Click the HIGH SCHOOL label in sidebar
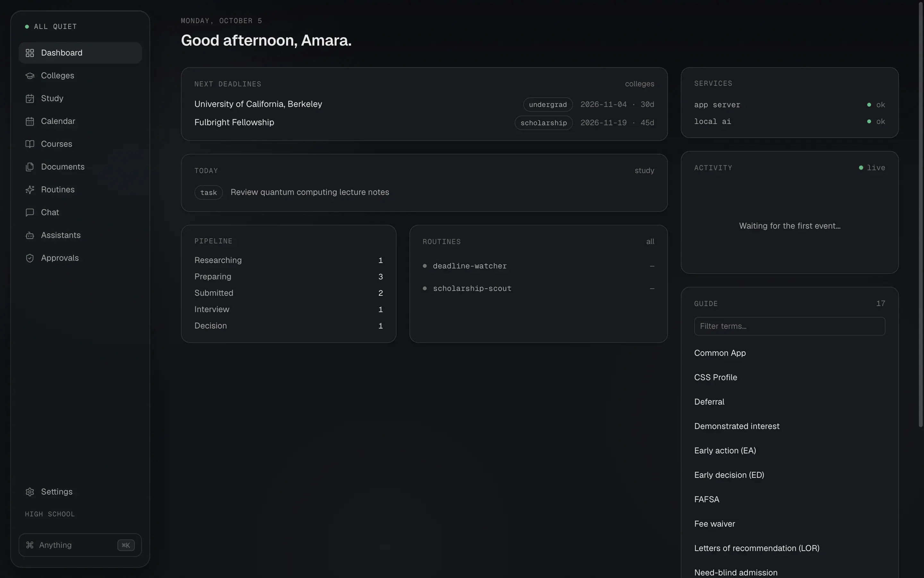This screenshot has height=578, width=924. (x=50, y=514)
